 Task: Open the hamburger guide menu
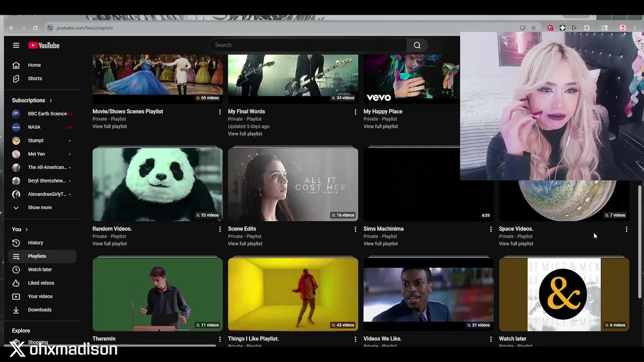click(x=16, y=45)
